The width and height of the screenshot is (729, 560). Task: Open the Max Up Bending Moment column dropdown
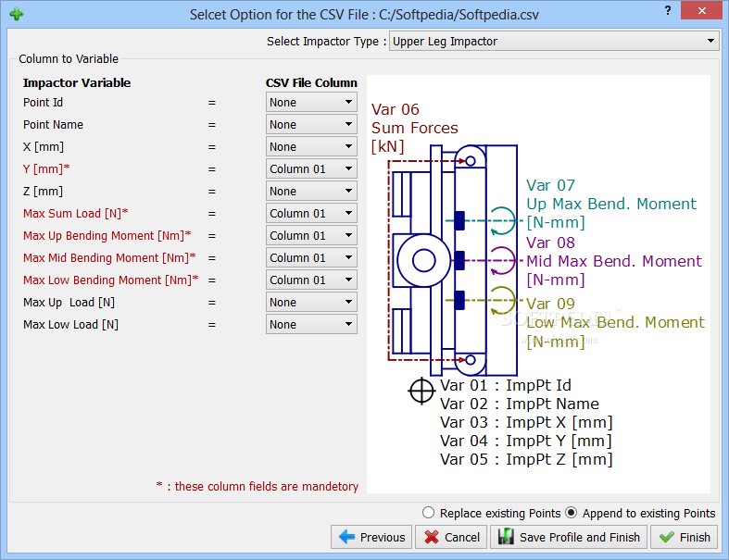tap(311, 236)
